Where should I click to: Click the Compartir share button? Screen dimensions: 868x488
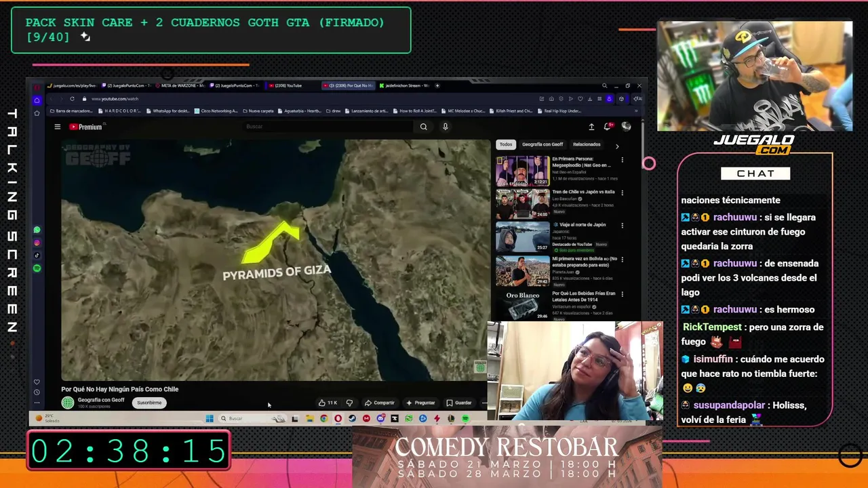tap(379, 403)
